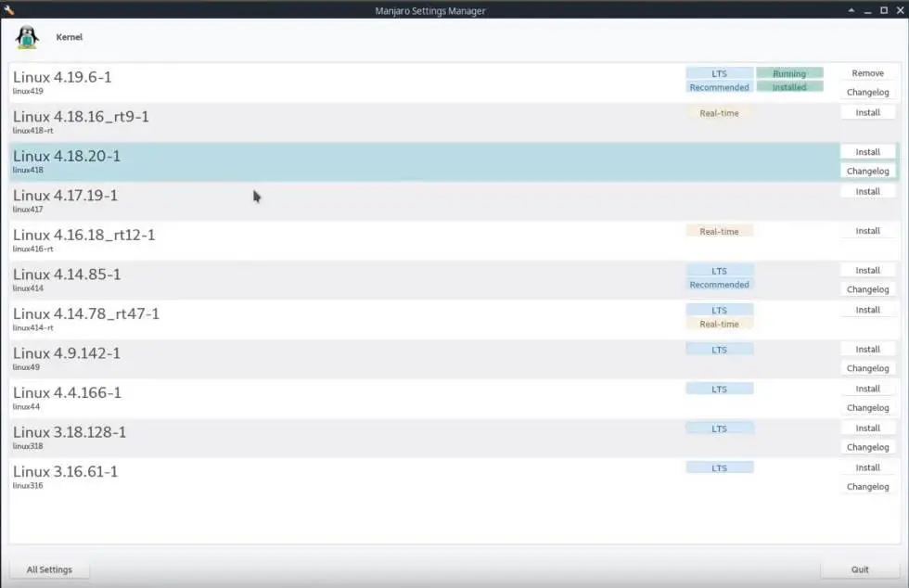The image size is (909, 588).
Task: Install Linux 4.14.78_rt47-1 kernel
Action: (x=868, y=310)
